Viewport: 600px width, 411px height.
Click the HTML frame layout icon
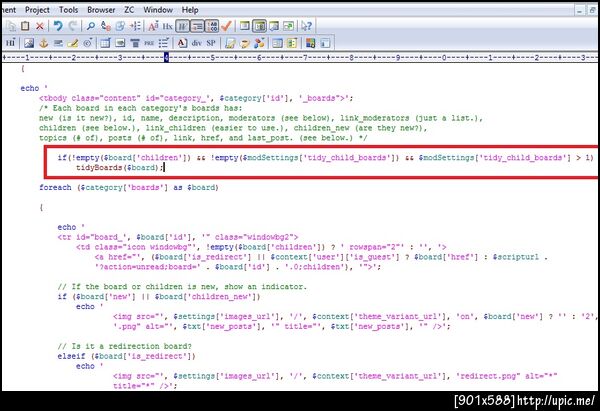tap(277, 43)
